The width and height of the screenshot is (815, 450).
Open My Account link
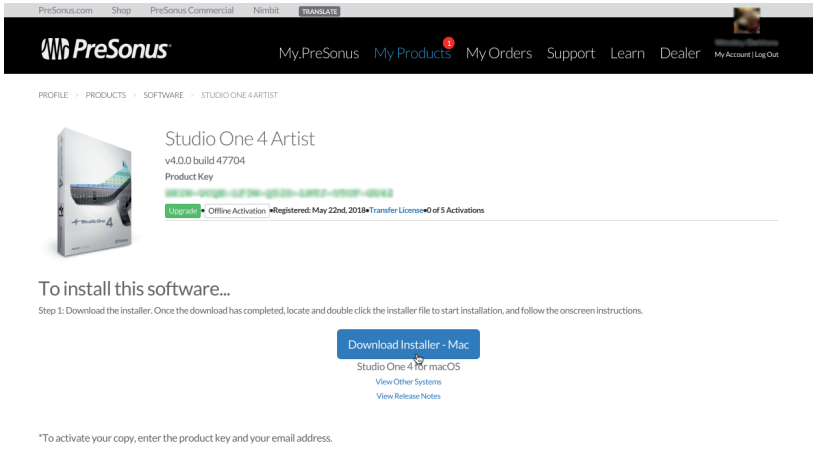(732, 55)
